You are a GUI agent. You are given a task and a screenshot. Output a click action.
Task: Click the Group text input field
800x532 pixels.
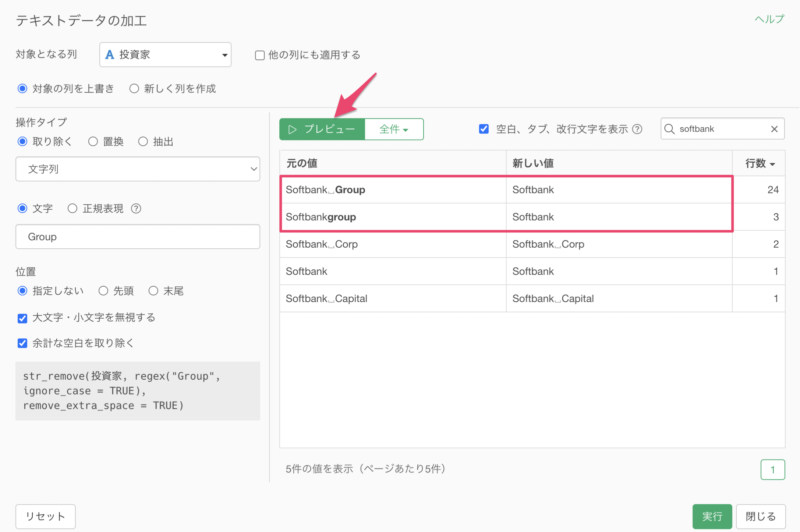click(x=138, y=237)
